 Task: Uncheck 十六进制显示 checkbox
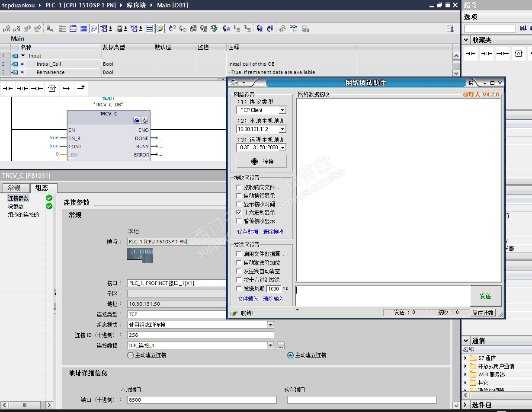click(x=239, y=212)
